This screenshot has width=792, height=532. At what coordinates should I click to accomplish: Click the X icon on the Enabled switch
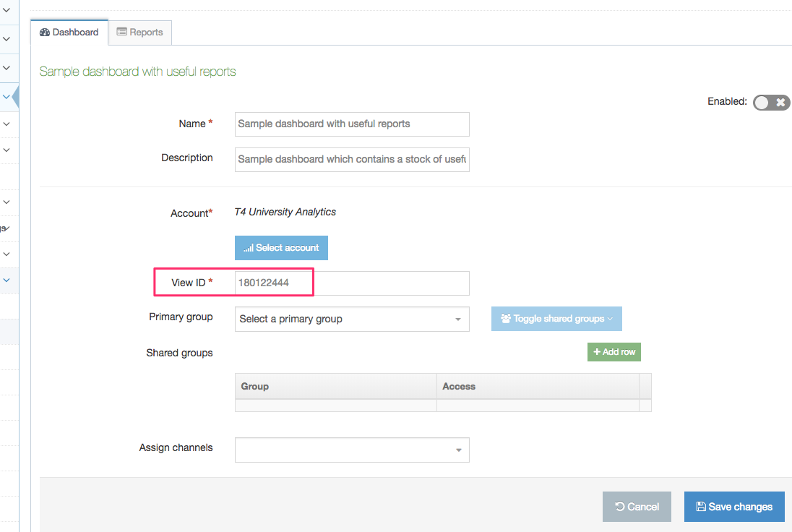780,102
